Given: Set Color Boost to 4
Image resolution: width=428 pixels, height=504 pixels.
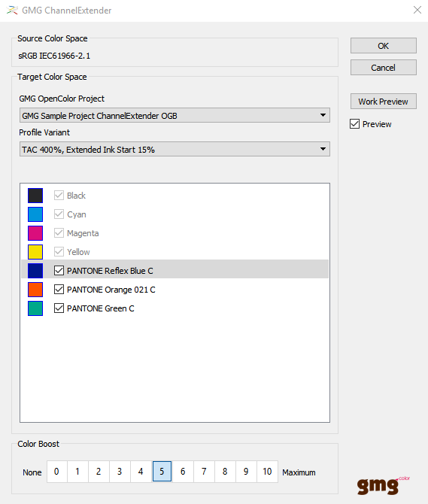Looking at the screenshot, I should tap(141, 472).
